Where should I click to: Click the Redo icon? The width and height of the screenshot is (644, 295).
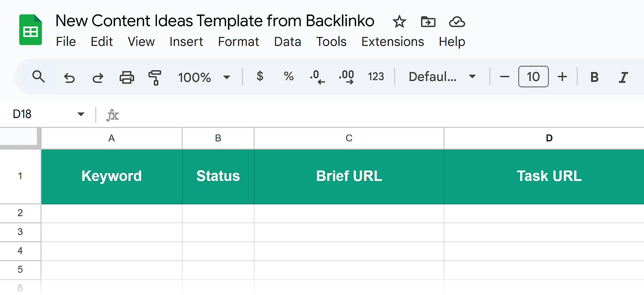click(x=98, y=76)
